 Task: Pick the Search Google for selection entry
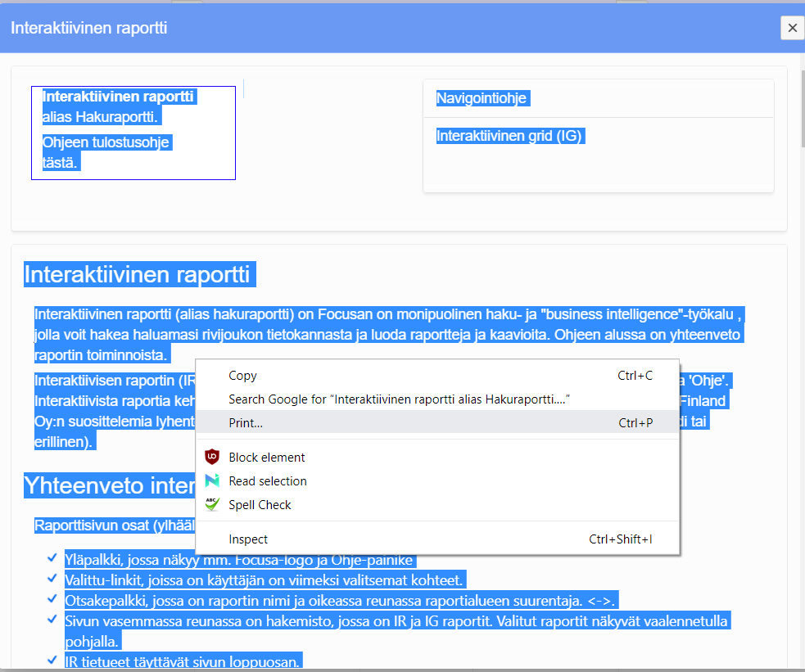click(399, 399)
